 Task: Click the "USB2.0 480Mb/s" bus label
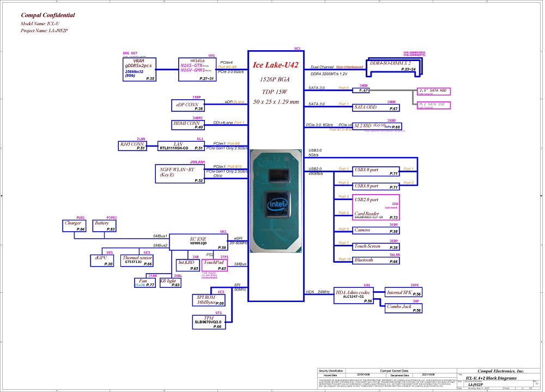pyautogui.click(x=316, y=171)
